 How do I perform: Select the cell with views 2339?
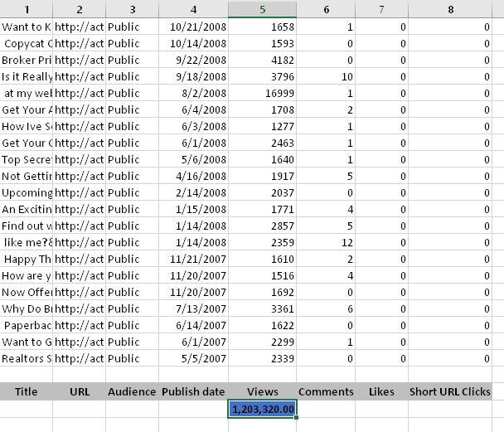pos(262,358)
